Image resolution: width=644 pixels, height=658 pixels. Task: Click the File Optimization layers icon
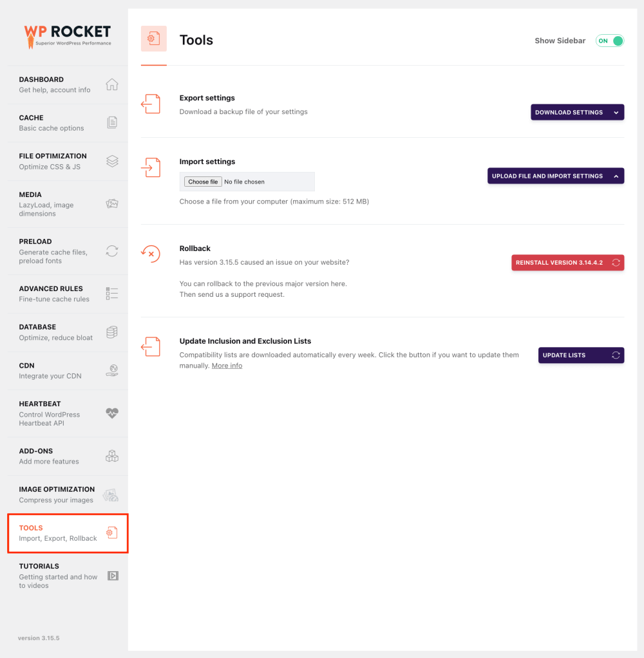pos(112,161)
